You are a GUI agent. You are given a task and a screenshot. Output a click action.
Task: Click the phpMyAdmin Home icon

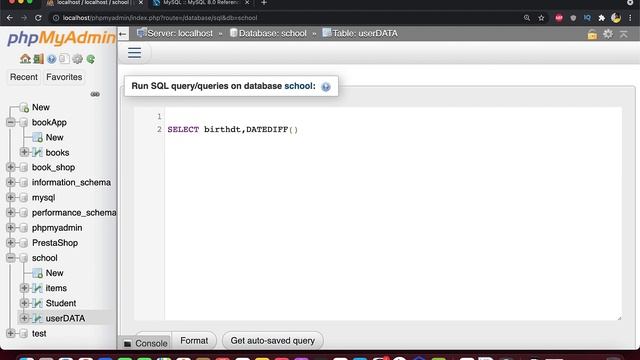[x=25, y=59]
